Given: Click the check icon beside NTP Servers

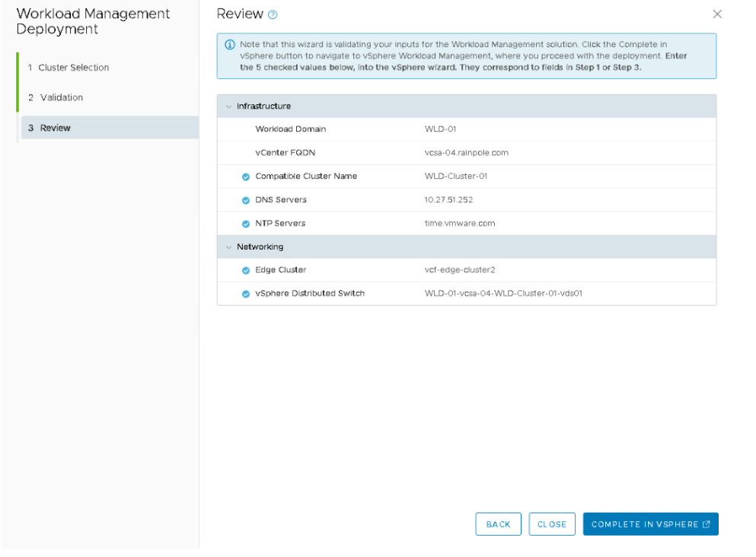Looking at the screenshot, I should [x=246, y=224].
